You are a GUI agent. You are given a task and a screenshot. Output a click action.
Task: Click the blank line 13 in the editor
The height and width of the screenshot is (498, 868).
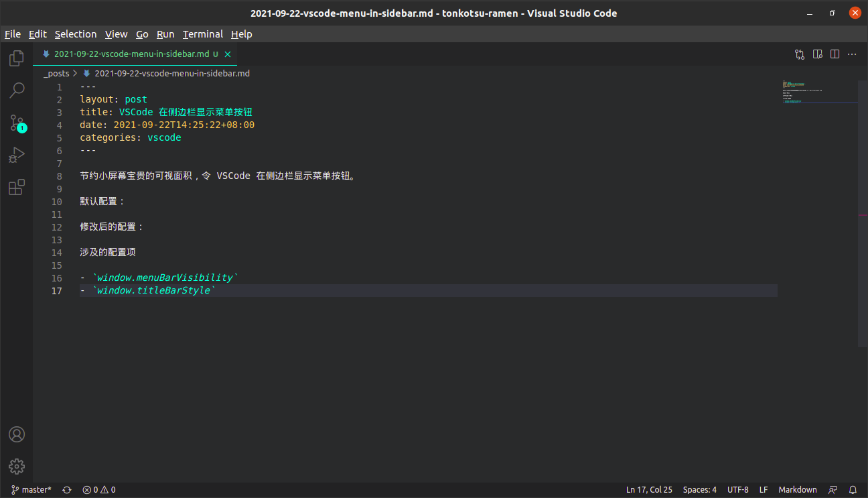[429, 240]
